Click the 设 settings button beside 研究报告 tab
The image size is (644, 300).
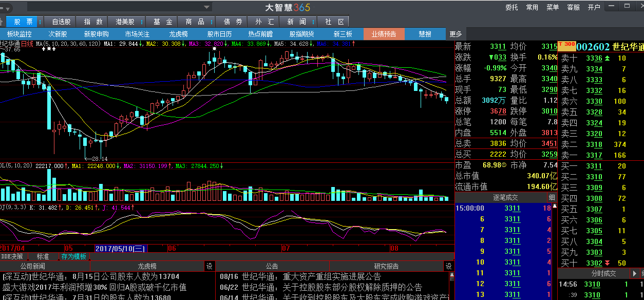pos(449,266)
